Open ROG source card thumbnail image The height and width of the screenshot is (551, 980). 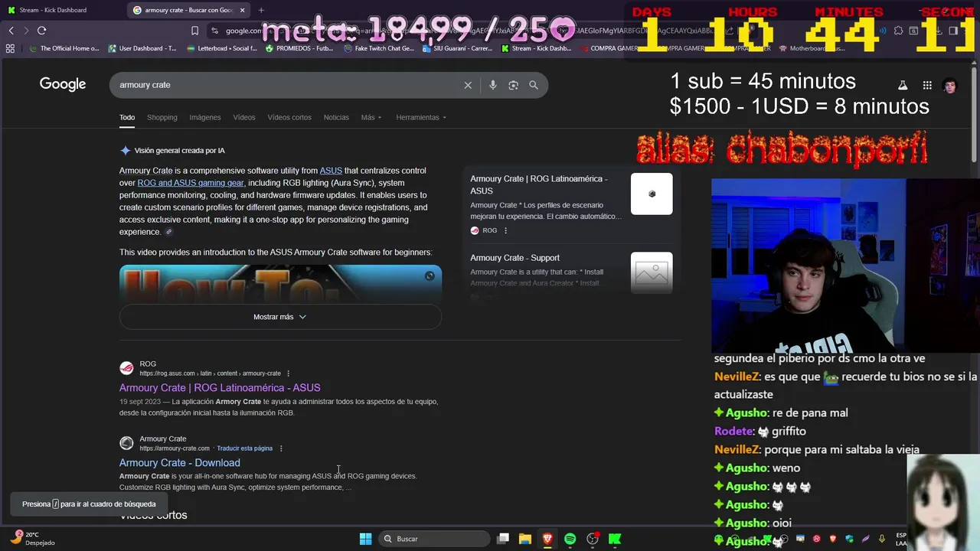point(652,194)
